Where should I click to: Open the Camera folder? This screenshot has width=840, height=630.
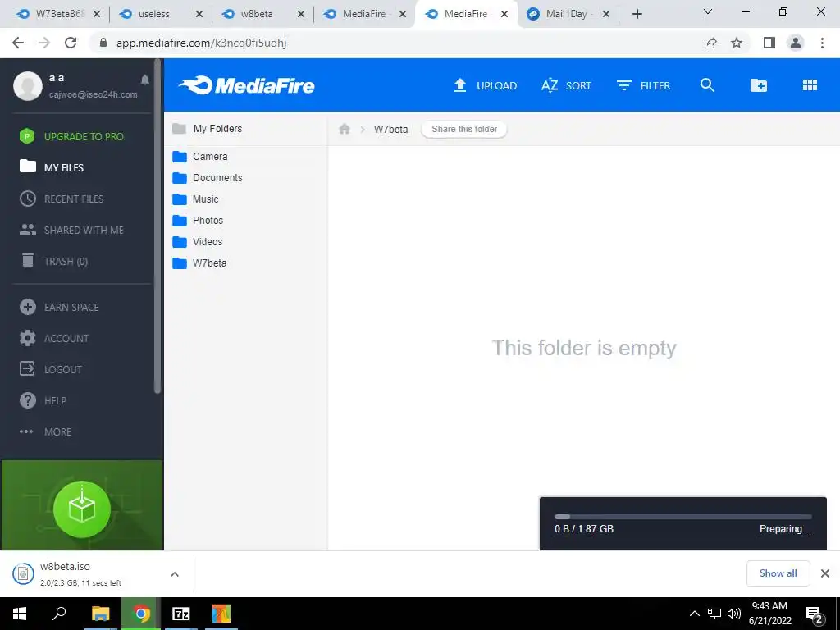(x=200, y=157)
